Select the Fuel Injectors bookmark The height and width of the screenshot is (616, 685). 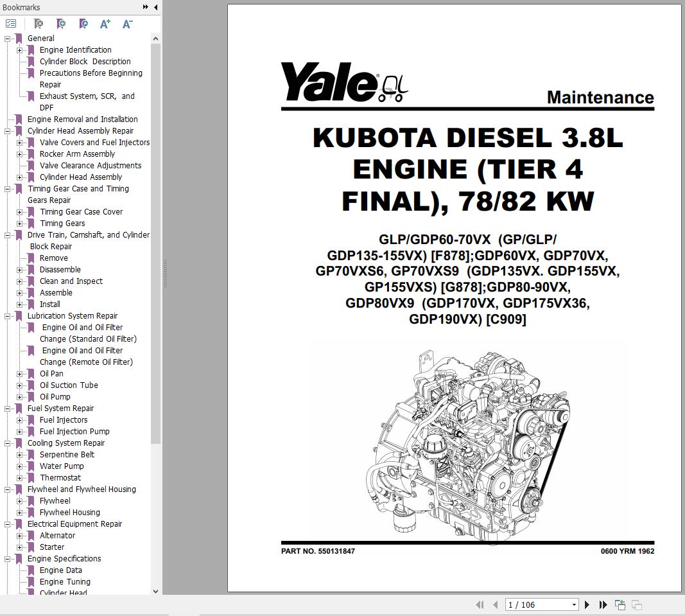click(x=64, y=420)
